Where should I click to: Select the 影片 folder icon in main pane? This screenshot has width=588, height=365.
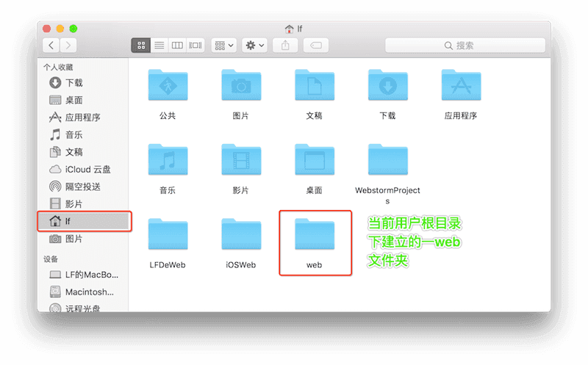(x=241, y=159)
